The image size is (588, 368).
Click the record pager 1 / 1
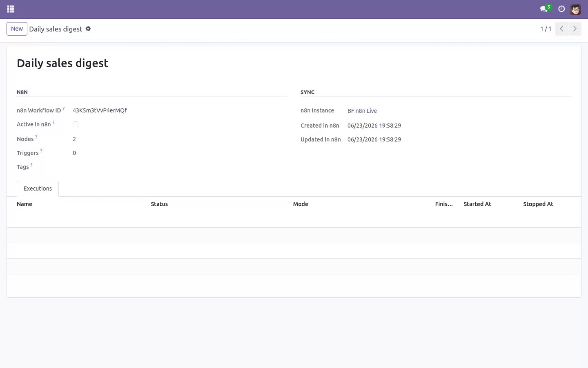546,29
